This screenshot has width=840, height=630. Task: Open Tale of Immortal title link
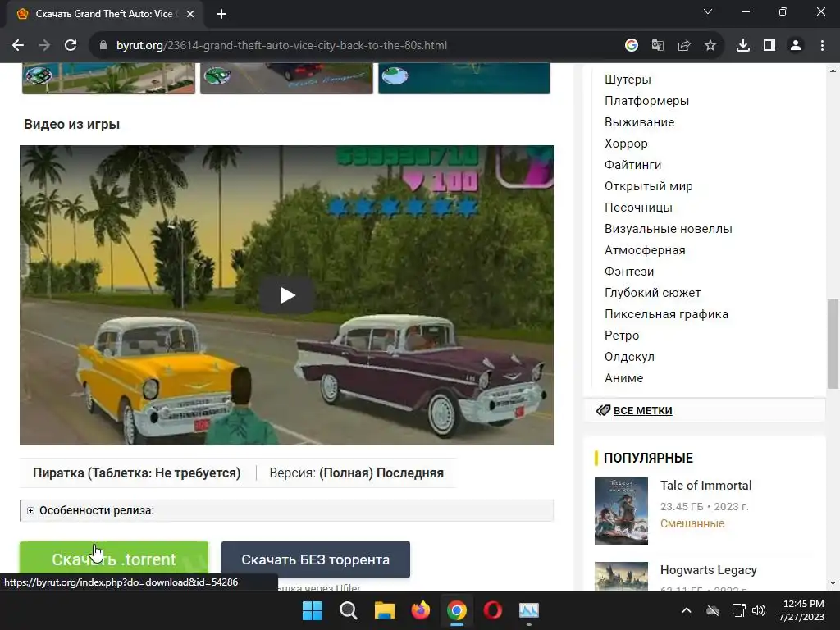705,486
